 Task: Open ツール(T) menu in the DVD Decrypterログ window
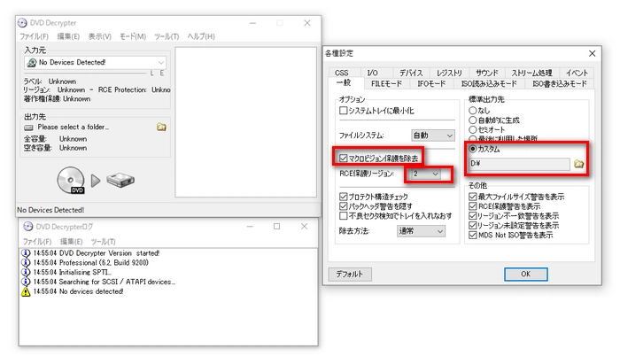tap(104, 242)
